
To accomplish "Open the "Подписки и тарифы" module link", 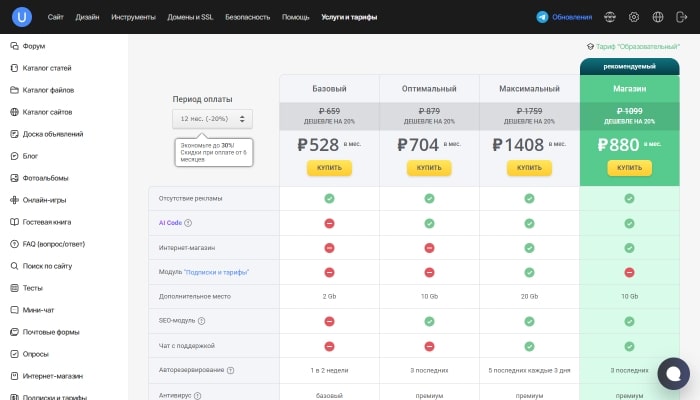I will (x=216, y=272).
